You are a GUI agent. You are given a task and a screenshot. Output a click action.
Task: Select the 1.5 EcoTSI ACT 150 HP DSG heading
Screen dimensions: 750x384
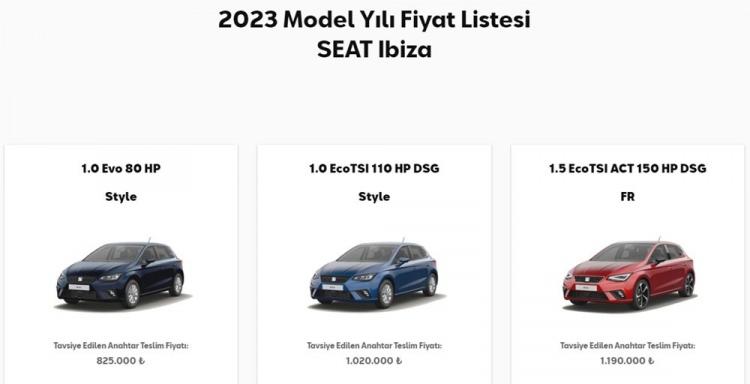pyautogui.click(x=628, y=168)
